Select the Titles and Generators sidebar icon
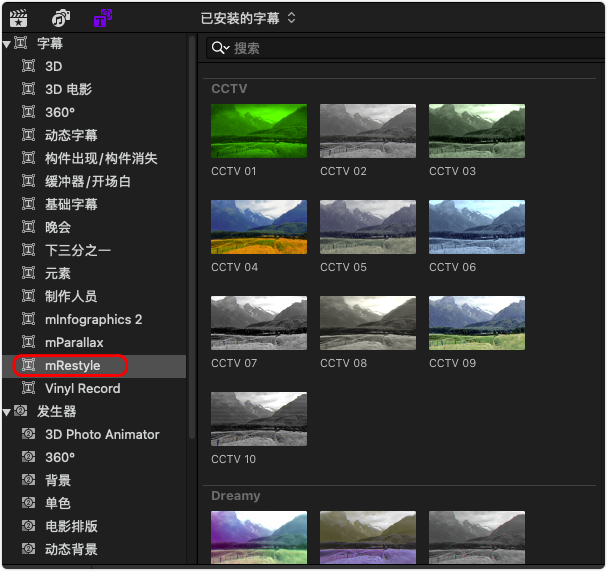 (x=103, y=18)
